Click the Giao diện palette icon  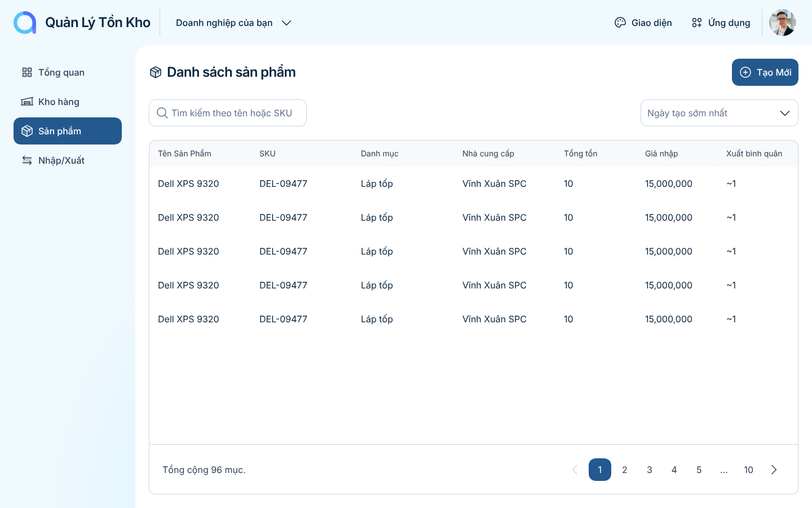point(620,23)
